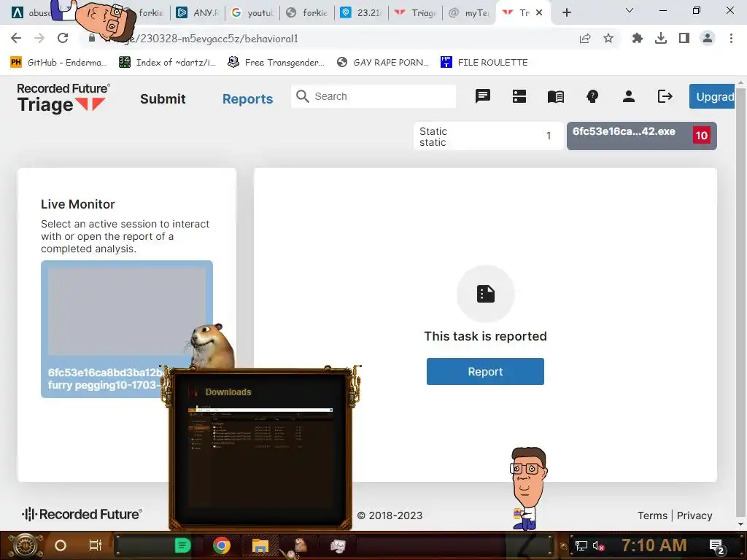The height and width of the screenshot is (560, 747).
Task: Bookmark this page with star icon
Action: [x=608, y=38]
